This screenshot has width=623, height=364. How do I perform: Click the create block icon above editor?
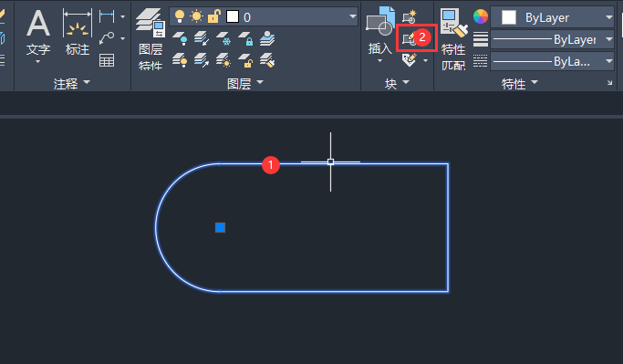pyautogui.click(x=410, y=17)
